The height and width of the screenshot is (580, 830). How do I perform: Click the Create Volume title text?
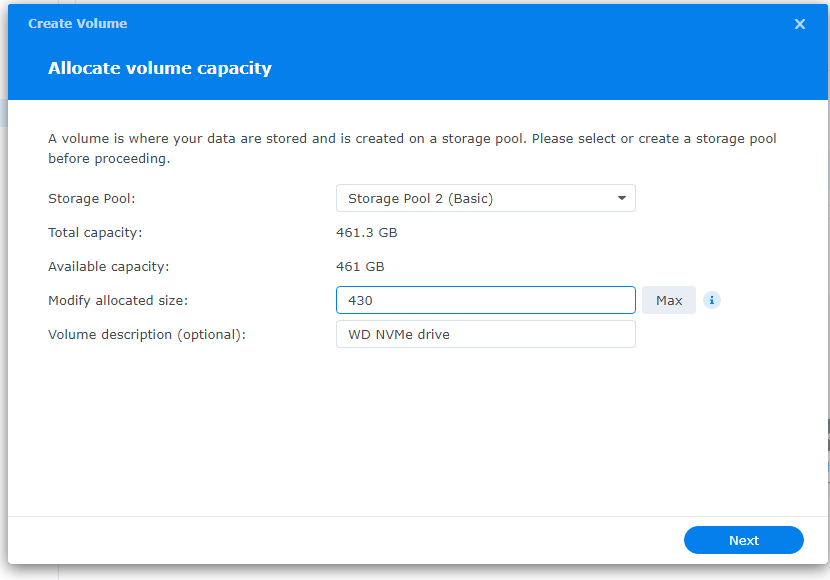[x=78, y=23]
